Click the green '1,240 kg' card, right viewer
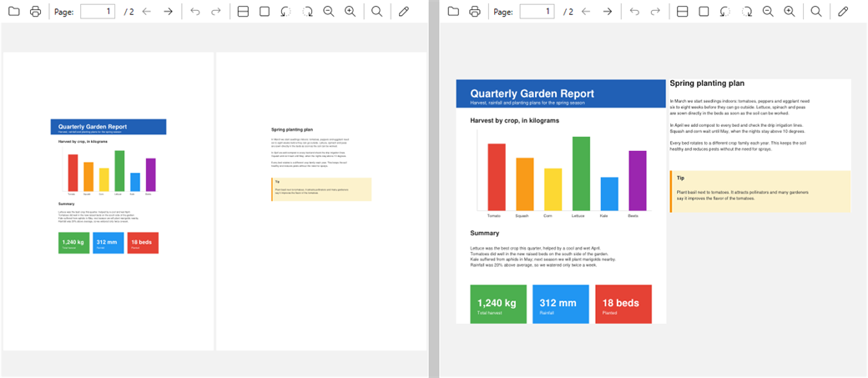The image size is (868, 378). coord(498,304)
